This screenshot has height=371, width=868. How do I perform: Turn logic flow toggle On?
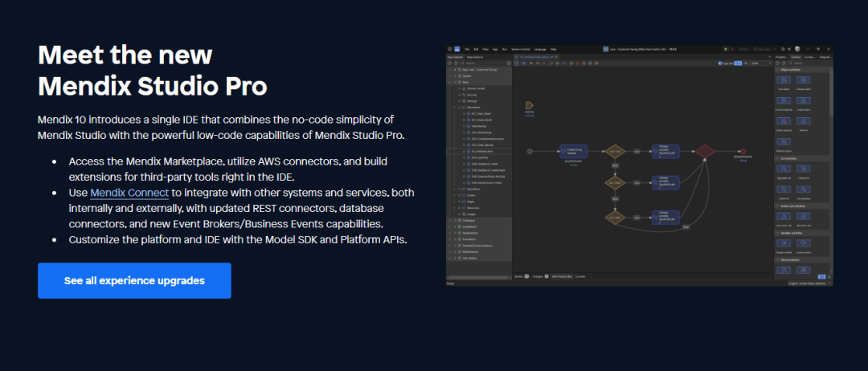736,62
